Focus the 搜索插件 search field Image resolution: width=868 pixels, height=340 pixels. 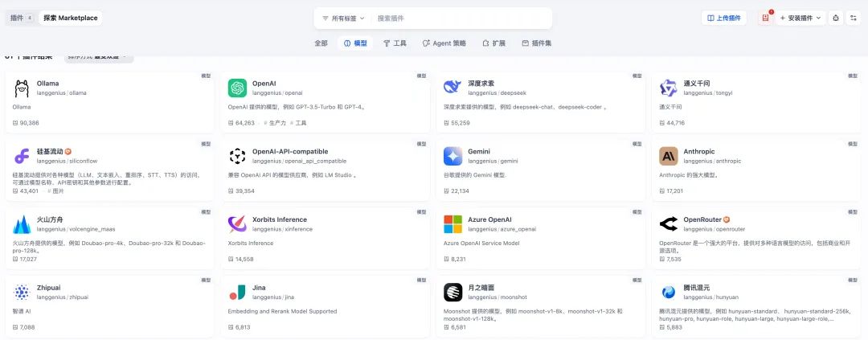pyautogui.click(x=462, y=18)
